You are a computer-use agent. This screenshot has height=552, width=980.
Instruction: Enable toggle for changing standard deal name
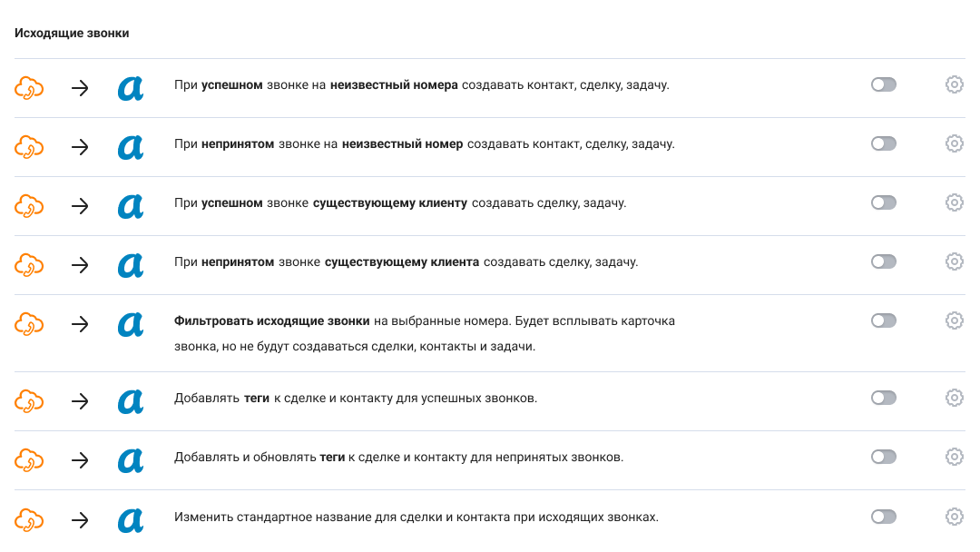pyautogui.click(x=883, y=517)
